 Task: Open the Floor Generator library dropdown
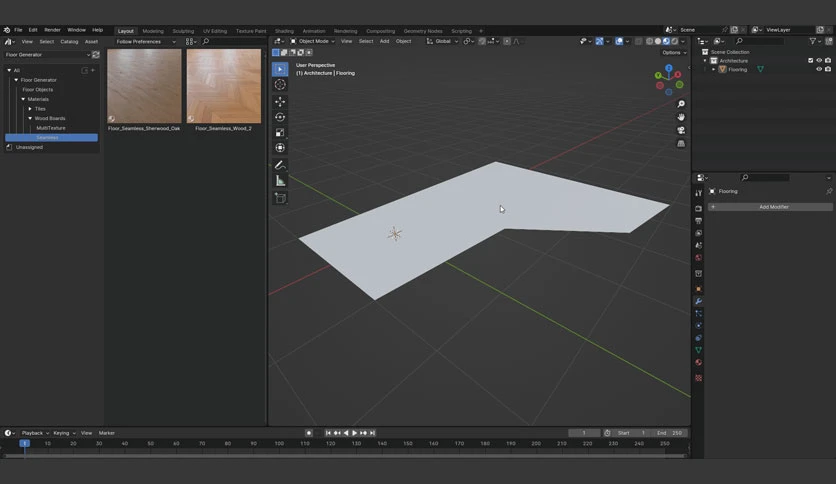coord(47,54)
